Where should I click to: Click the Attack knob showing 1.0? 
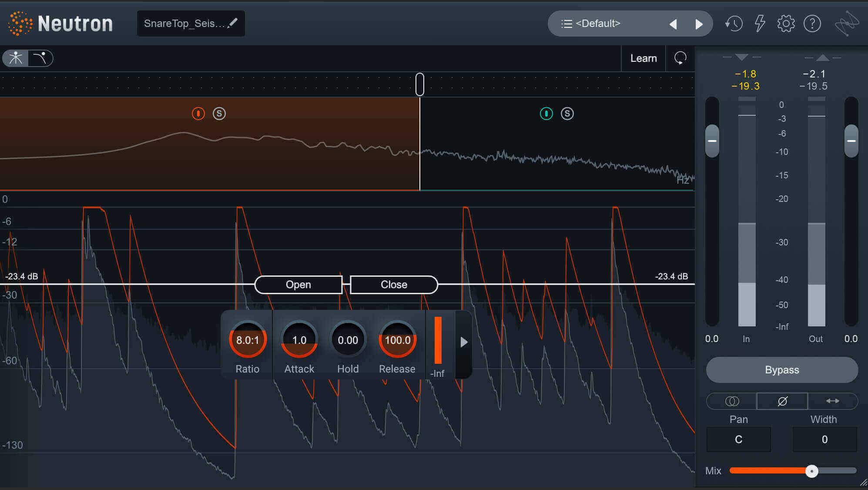pyautogui.click(x=299, y=340)
